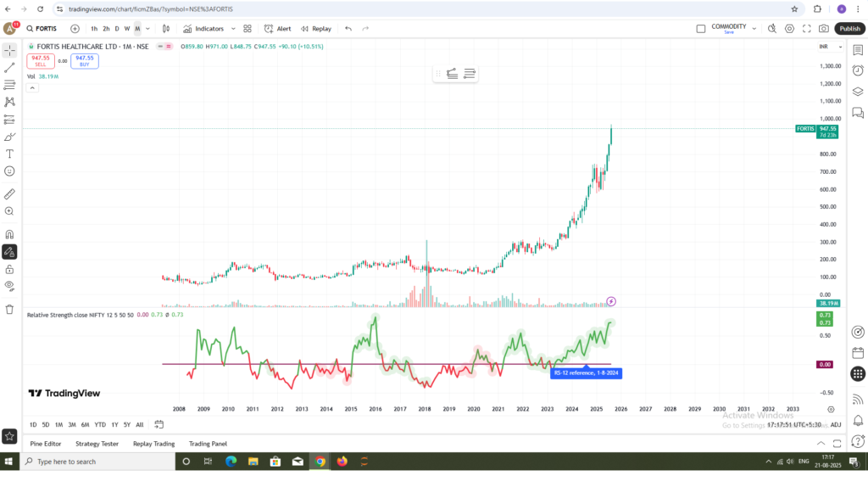Toggle magnet mode for drawings
Image resolution: width=868 pixels, height=504 pixels.
9,234
